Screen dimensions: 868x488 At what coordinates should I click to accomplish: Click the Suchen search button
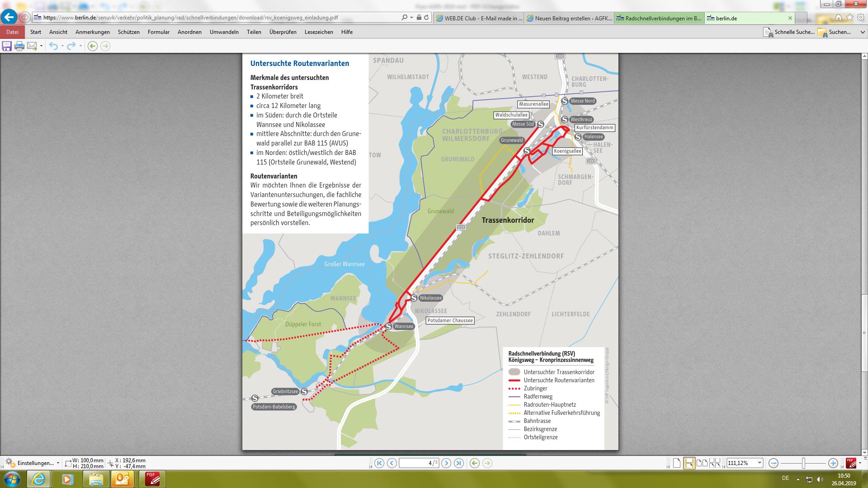tap(834, 32)
